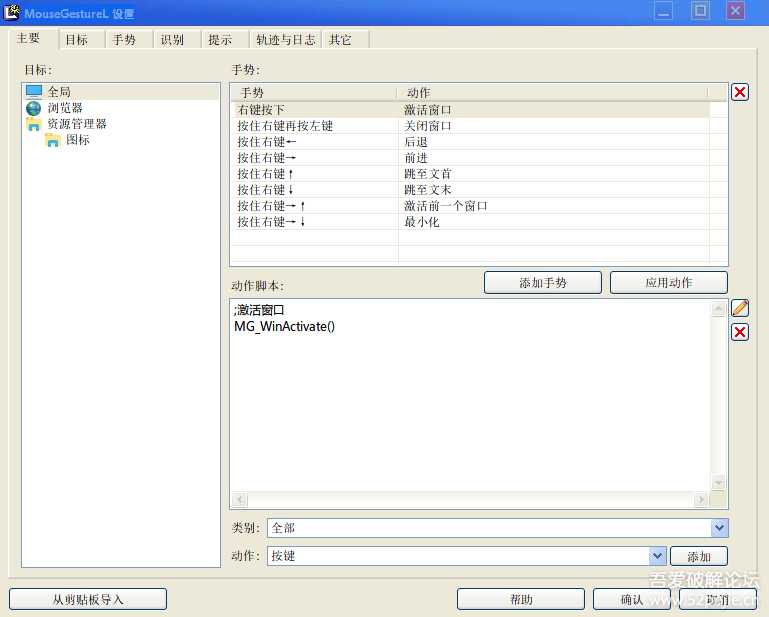Open the 动作 dropdown showing 按键
Viewport: 769px width, 617px height.
[466, 556]
